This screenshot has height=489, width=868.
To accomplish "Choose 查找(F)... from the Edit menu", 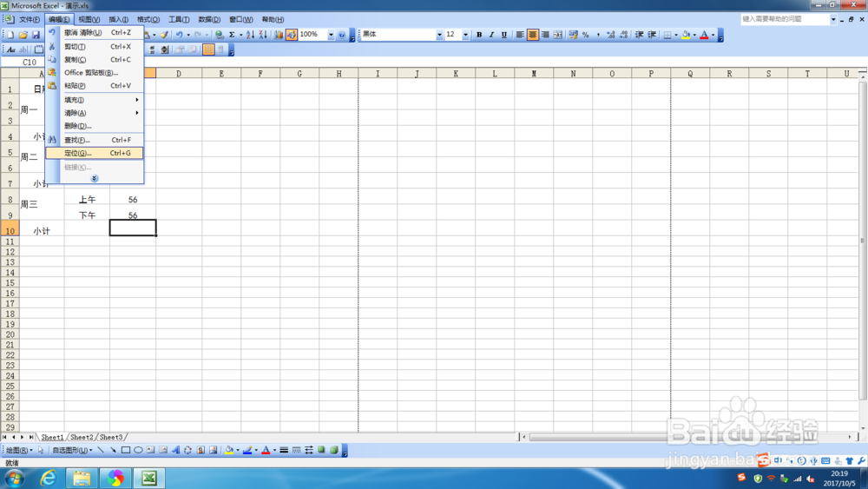I will (x=95, y=140).
